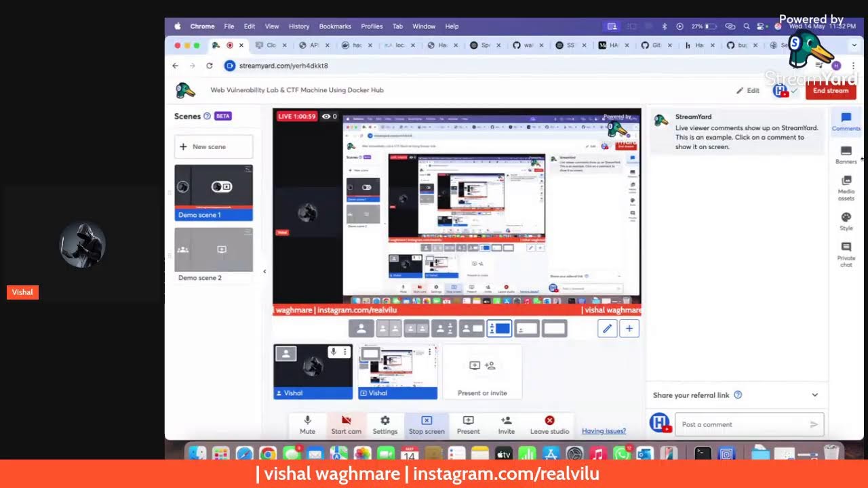Select the two-person cropped layout
Screen dimensions: 868x488
click(389, 329)
